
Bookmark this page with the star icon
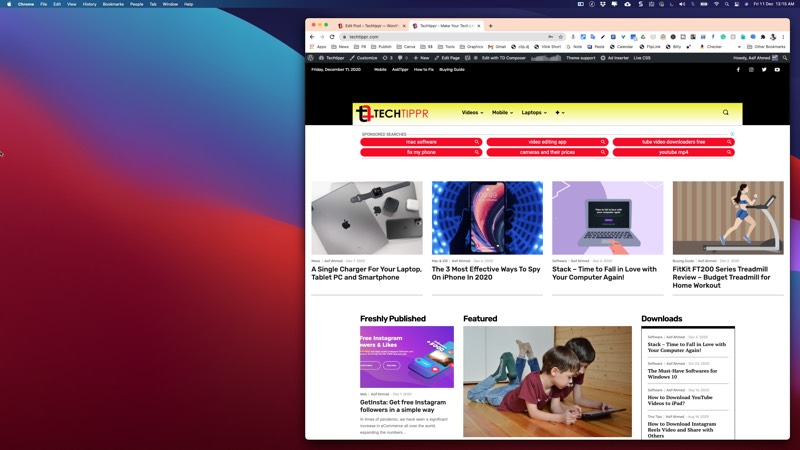pos(560,37)
